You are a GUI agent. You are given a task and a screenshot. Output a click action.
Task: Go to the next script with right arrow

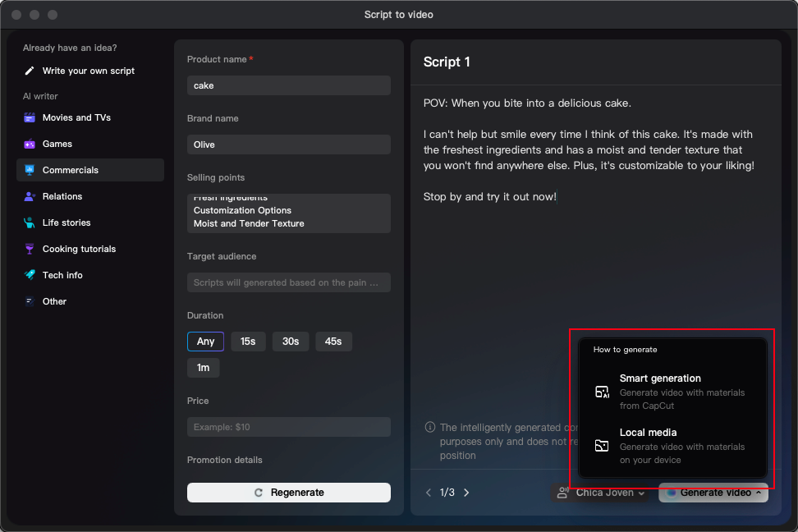pyautogui.click(x=466, y=493)
